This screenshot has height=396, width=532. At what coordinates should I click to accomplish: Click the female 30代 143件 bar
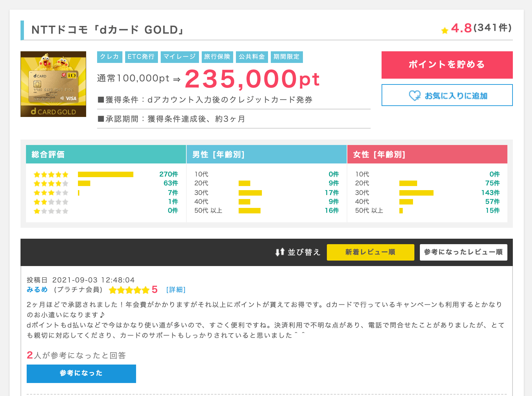point(416,193)
